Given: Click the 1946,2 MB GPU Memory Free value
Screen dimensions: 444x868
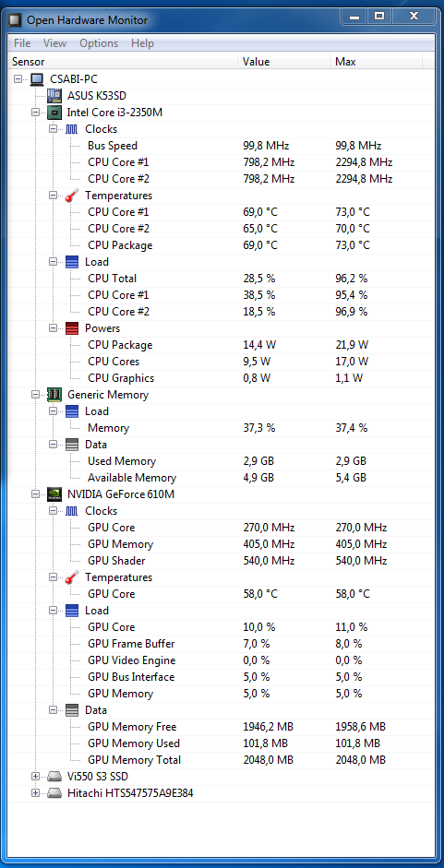Looking at the screenshot, I should pyautogui.click(x=269, y=727).
